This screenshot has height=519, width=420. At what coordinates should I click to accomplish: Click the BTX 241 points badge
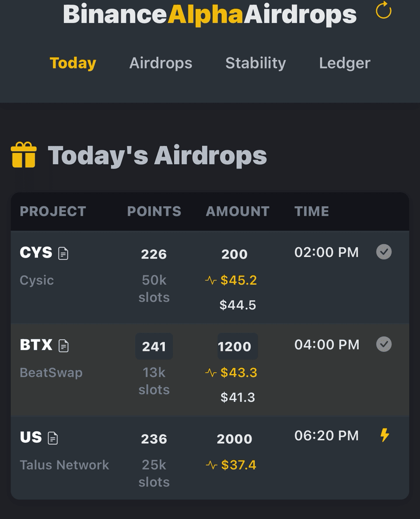point(154,346)
